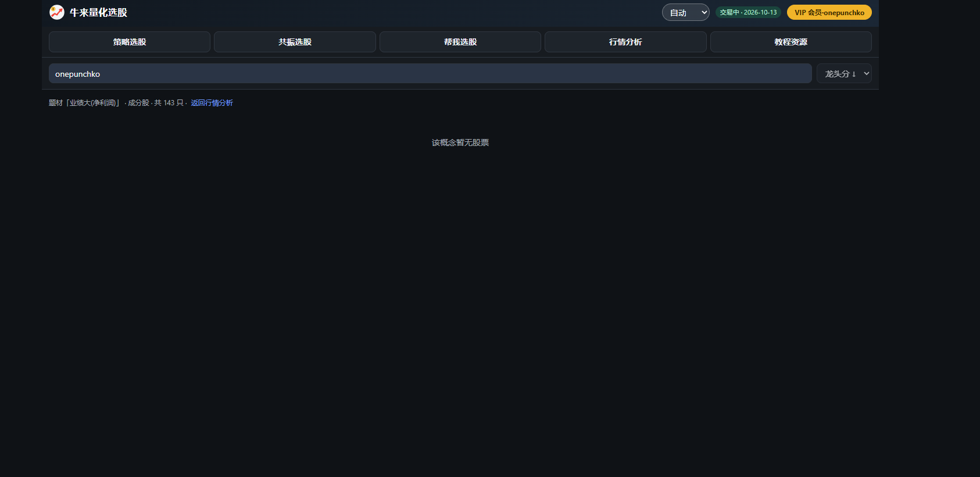The height and width of the screenshot is (477, 980).
Task: Go to the 帮我选股 tab
Action: pyautogui.click(x=460, y=42)
